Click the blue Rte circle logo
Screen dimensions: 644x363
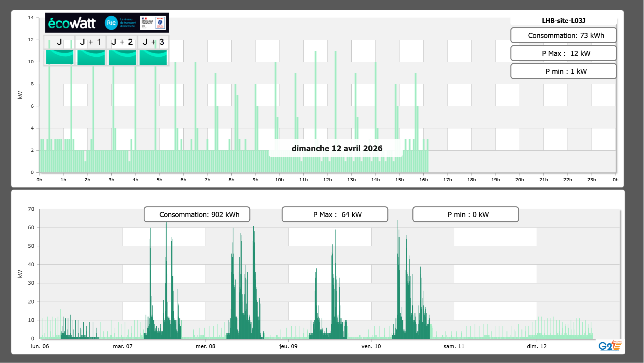click(111, 23)
